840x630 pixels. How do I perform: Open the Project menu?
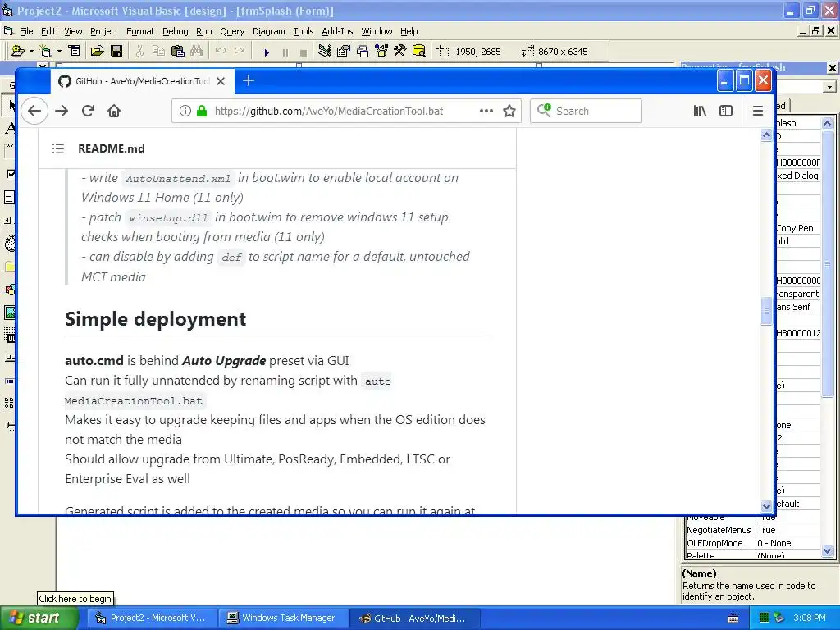tap(104, 31)
